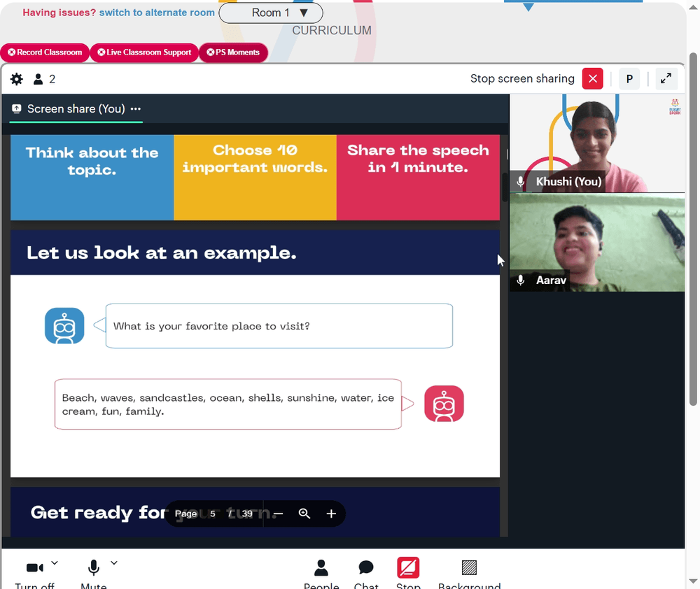The height and width of the screenshot is (589, 700).
Task: Click the CURRICULUM heading
Action: pyautogui.click(x=332, y=30)
